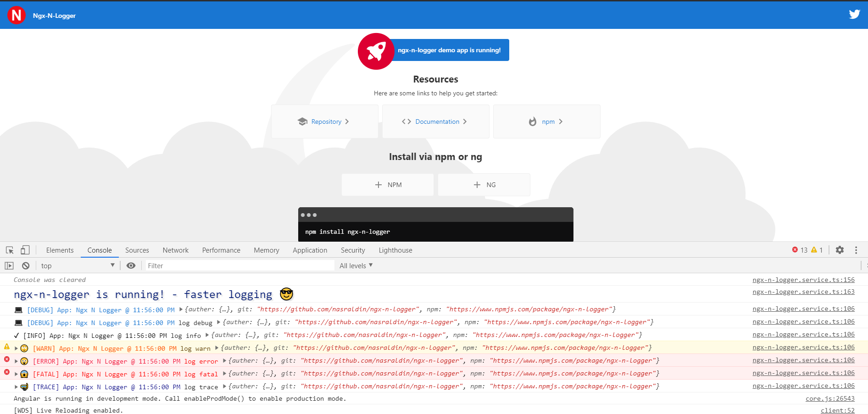Click the scream emoji in FATAL log row
Image resolution: width=868 pixels, height=414 pixels.
pyautogui.click(x=24, y=374)
